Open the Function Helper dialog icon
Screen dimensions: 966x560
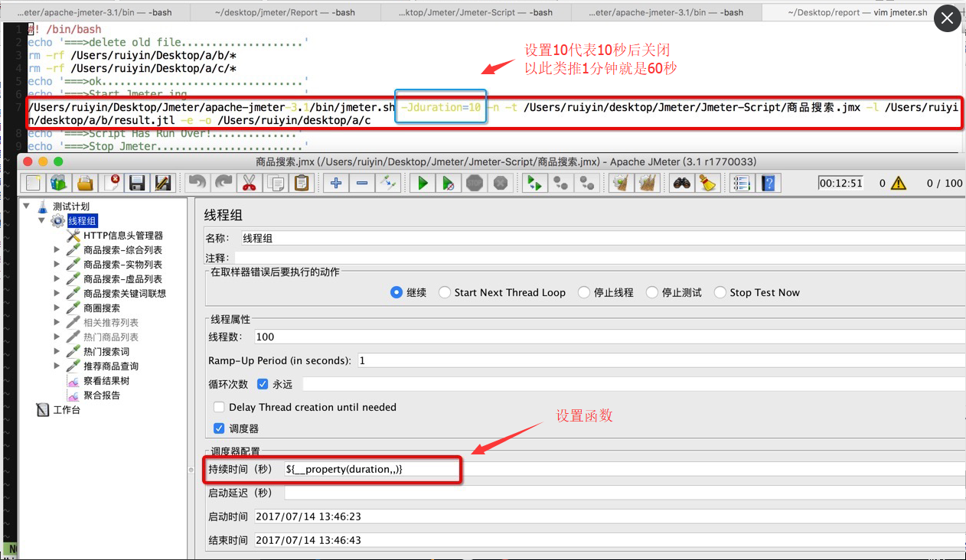click(742, 183)
